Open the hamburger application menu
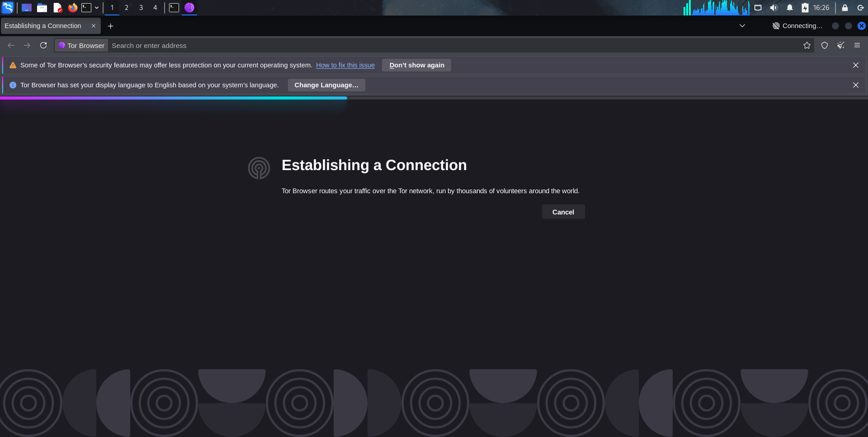The height and width of the screenshot is (437, 868). pyautogui.click(x=857, y=45)
